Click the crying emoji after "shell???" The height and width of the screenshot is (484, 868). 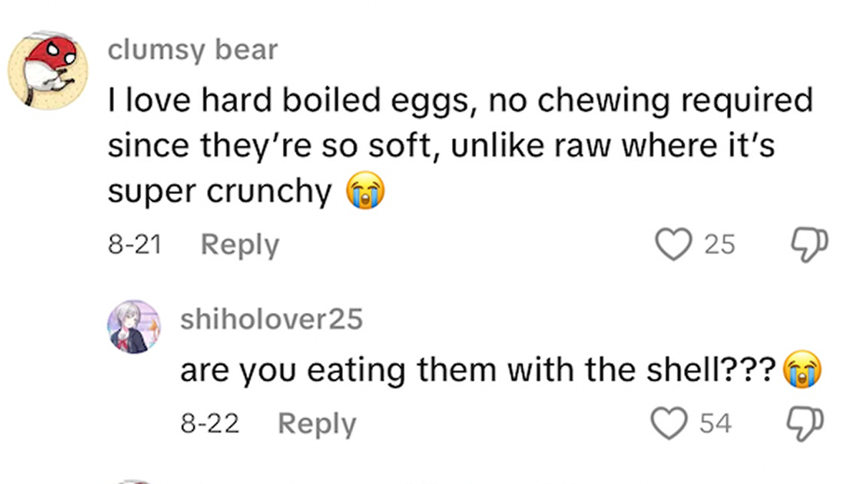click(802, 371)
